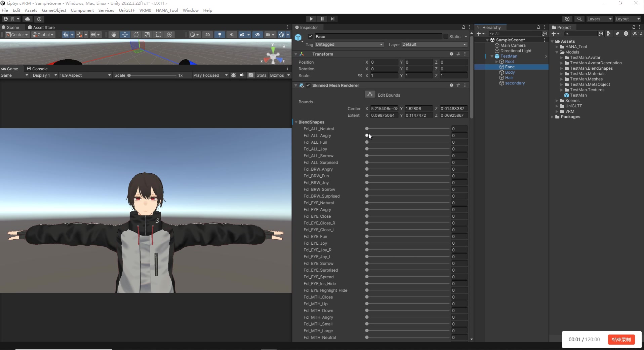The width and height of the screenshot is (644, 350).
Task: Click the Fcl_ALL_Joy blendshape slider handle
Action: pos(367,149)
